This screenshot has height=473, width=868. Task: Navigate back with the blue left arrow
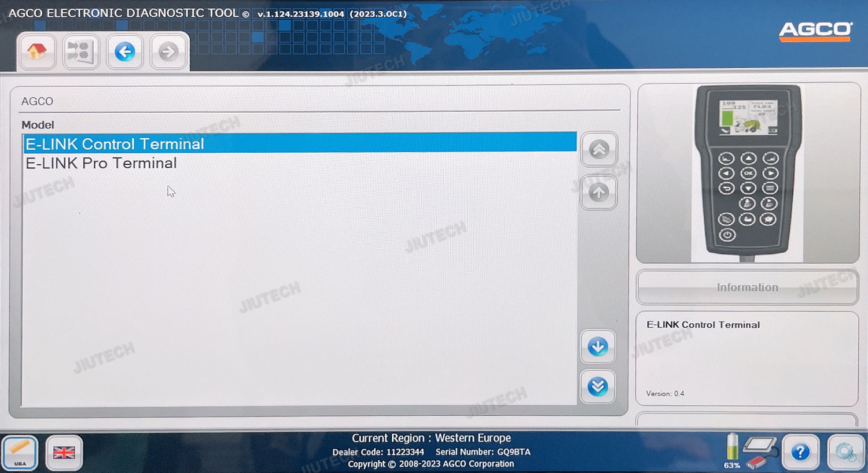124,52
